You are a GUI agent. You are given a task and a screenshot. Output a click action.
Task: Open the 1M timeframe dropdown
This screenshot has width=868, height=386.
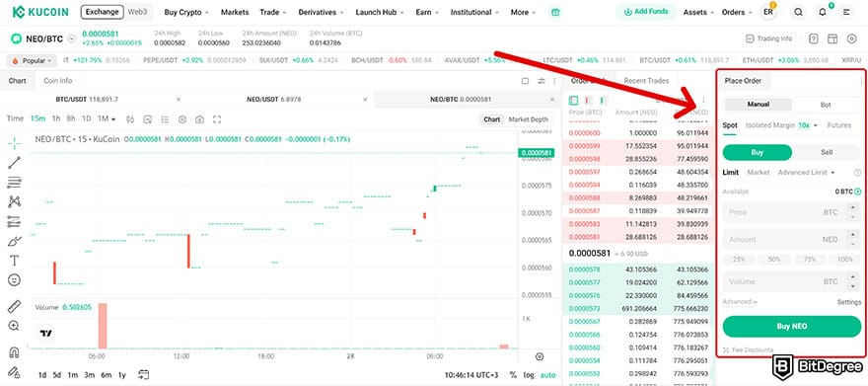[x=107, y=119]
